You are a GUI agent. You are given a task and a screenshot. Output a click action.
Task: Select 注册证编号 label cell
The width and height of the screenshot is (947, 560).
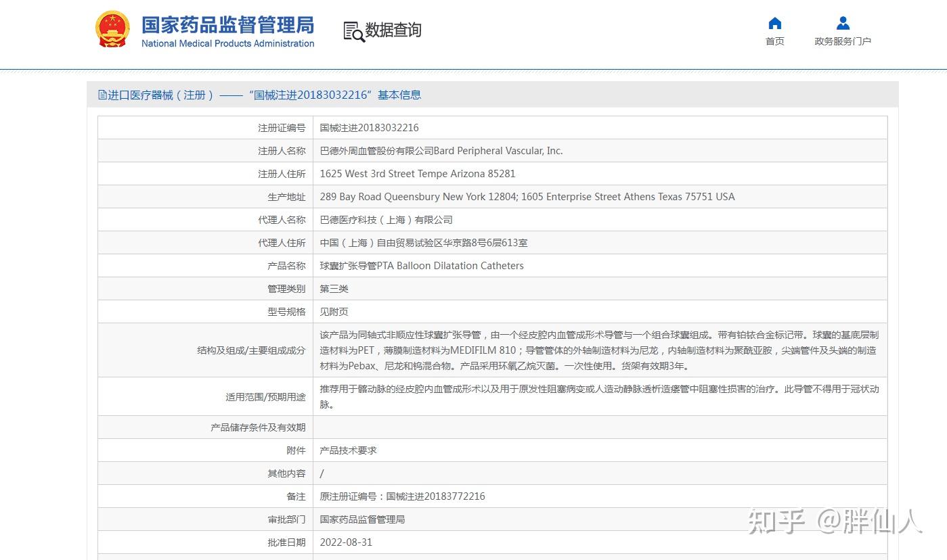tap(205, 128)
